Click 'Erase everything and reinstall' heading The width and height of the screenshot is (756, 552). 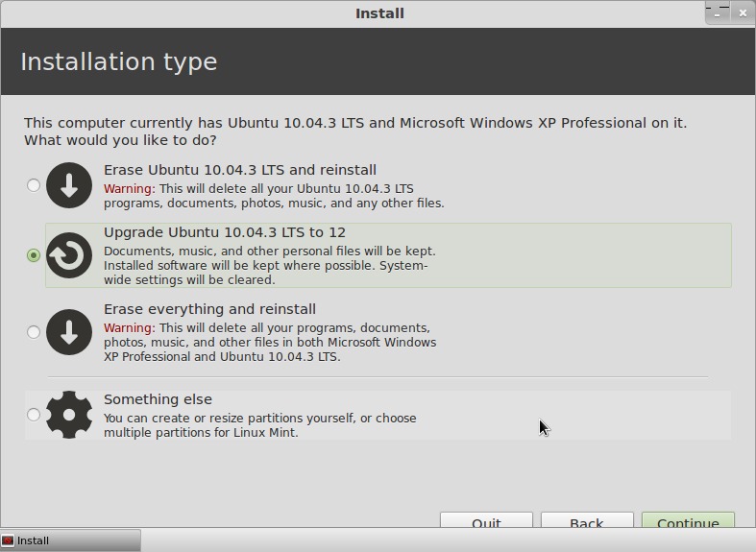tap(209, 309)
